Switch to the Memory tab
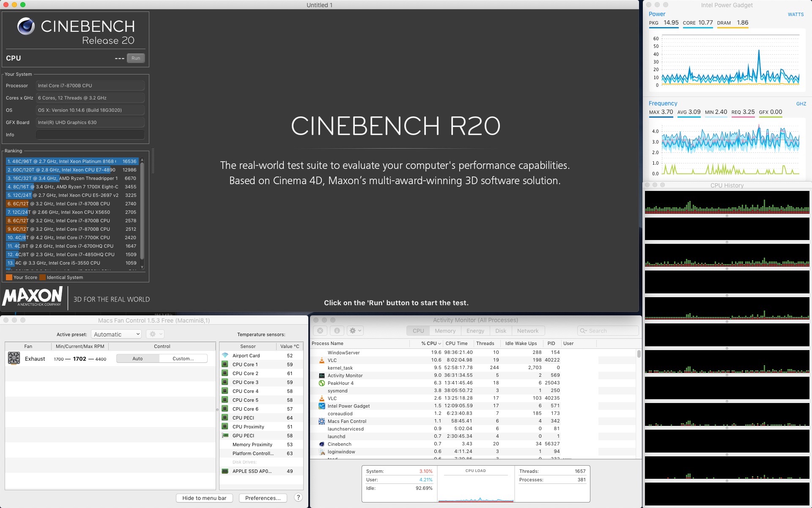 coord(445,331)
